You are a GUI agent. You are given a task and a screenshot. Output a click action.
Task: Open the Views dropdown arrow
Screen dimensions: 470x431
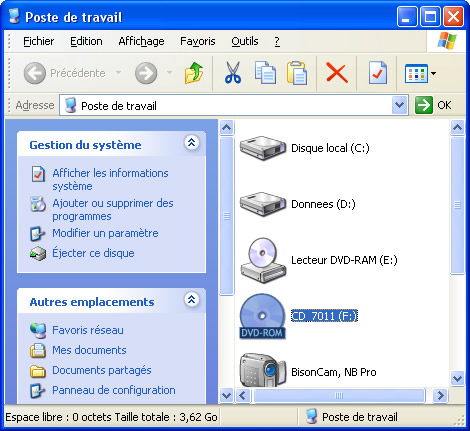433,73
